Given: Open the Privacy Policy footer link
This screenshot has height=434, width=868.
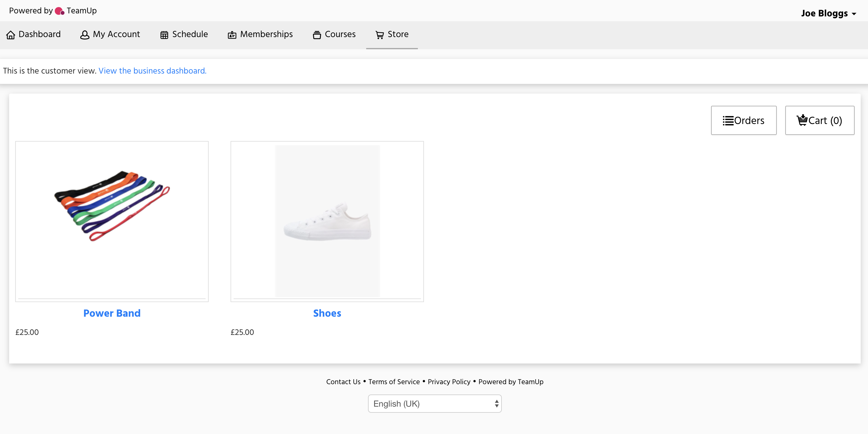Looking at the screenshot, I should (449, 381).
